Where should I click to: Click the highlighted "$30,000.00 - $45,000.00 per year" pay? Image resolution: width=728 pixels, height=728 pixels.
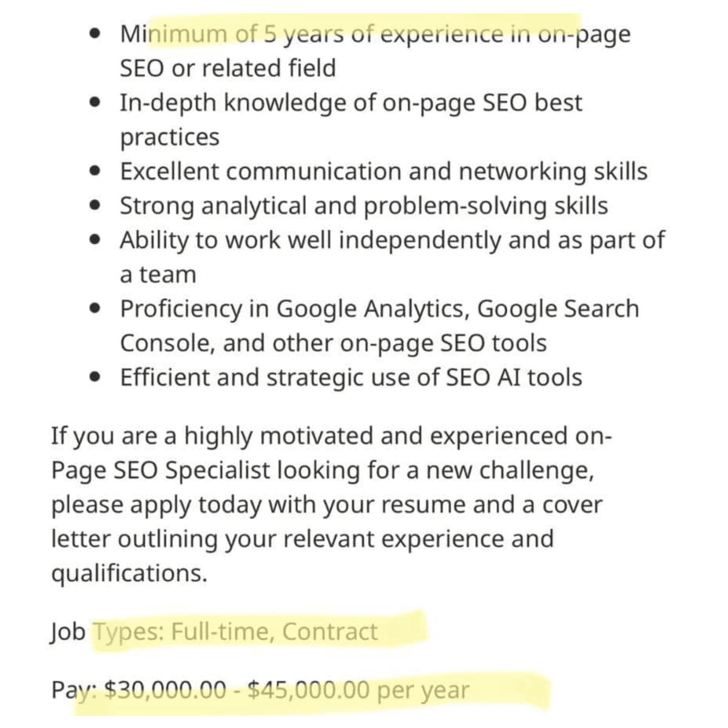[286, 690]
